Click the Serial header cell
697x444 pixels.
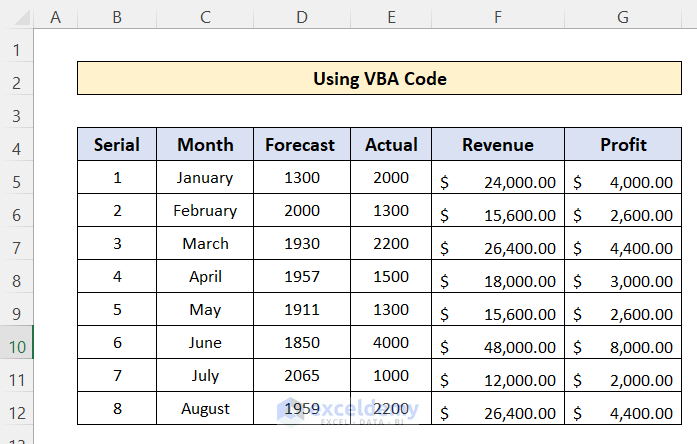117,145
